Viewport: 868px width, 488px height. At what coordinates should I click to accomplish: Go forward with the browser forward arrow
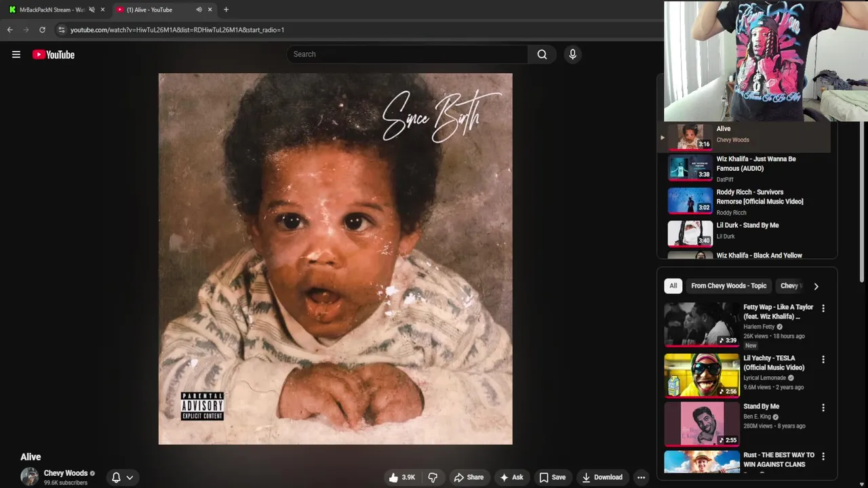pos(26,30)
